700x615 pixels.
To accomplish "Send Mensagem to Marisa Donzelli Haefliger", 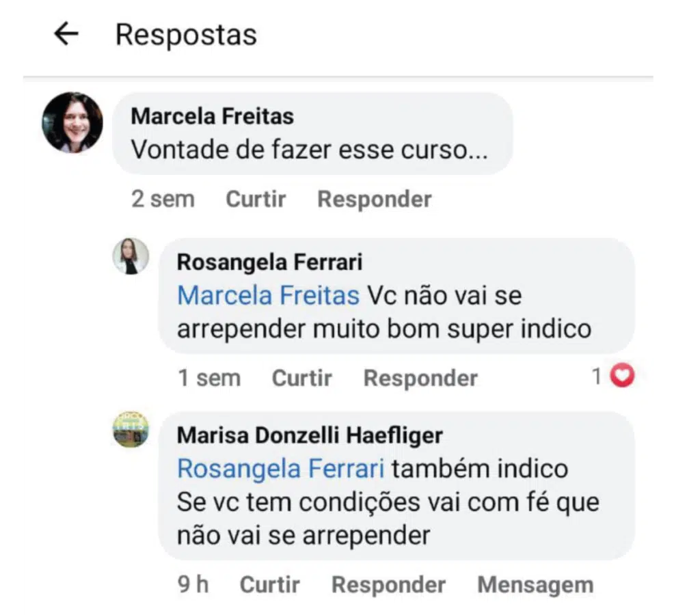I will coord(535,585).
